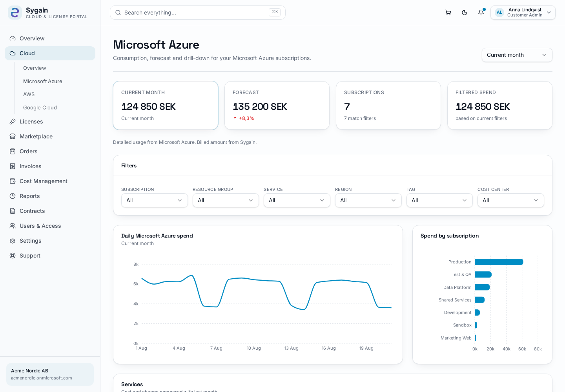Click the Data Platform bar in chart

(x=482, y=287)
